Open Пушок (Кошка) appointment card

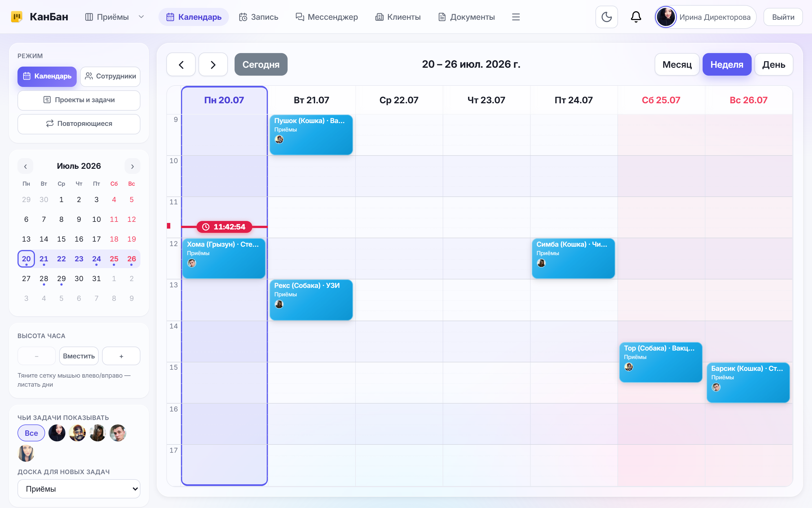(311, 135)
